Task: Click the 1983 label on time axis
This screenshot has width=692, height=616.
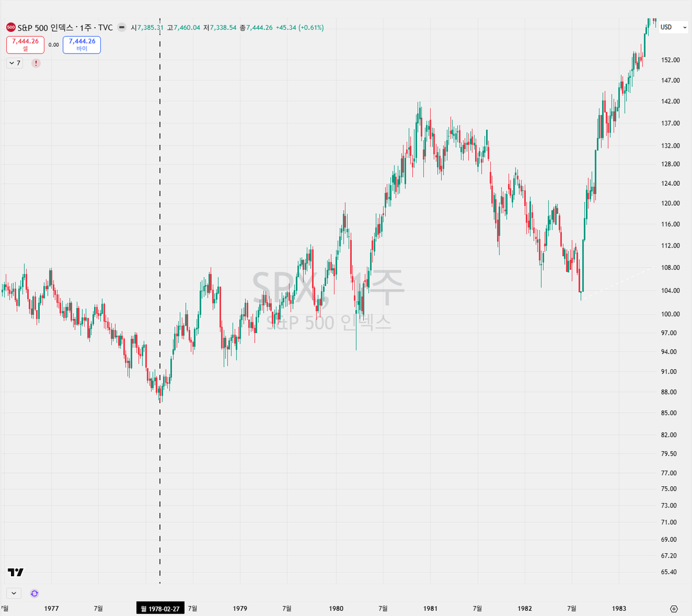Action: click(x=619, y=609)
